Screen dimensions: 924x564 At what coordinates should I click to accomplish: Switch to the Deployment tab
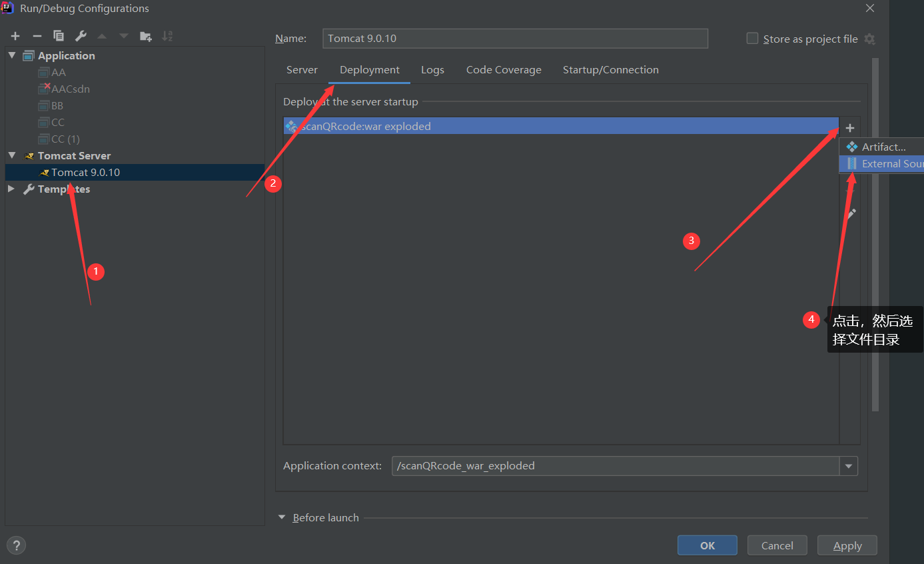point(370,70)
